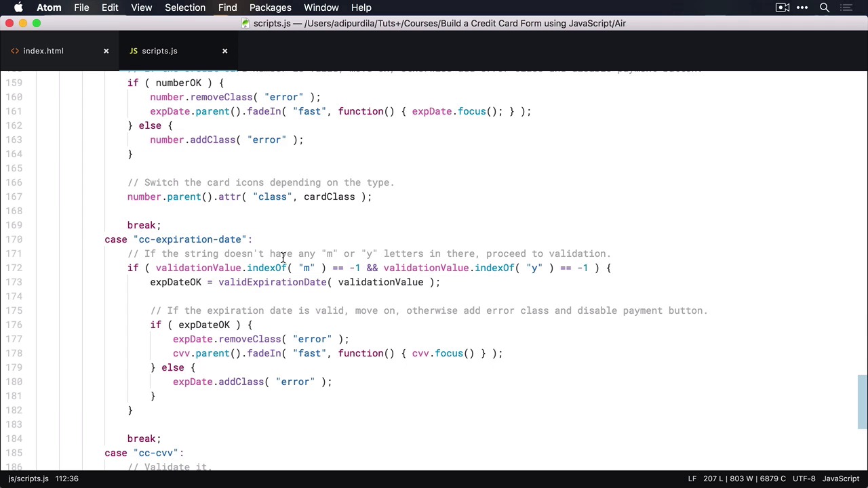
Task: Click line number 159 in gutter
Action: [x=14, y=83]
